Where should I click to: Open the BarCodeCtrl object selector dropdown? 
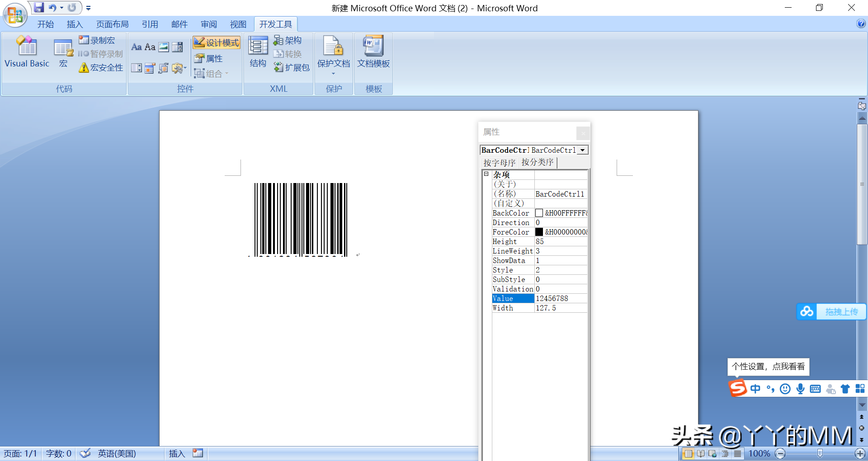tap(583, 150)
